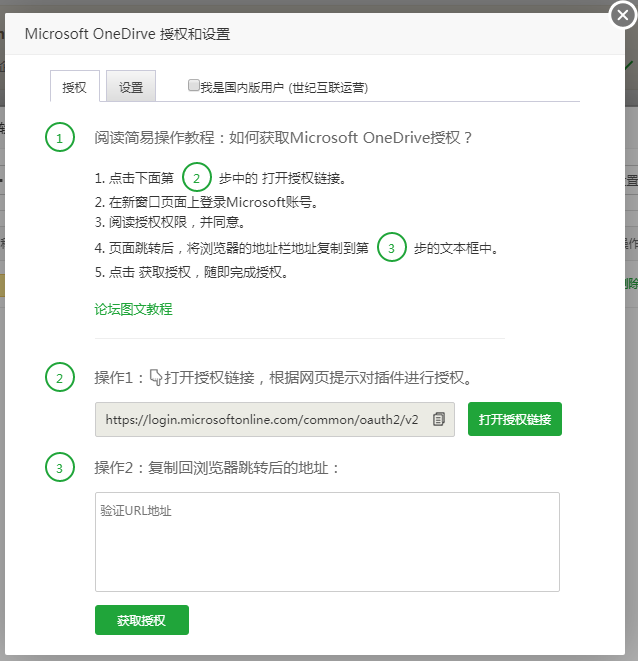638x661 pixels.
Task: Close the OneDrive authorization dialog
Action: click(x=622, y=16)
